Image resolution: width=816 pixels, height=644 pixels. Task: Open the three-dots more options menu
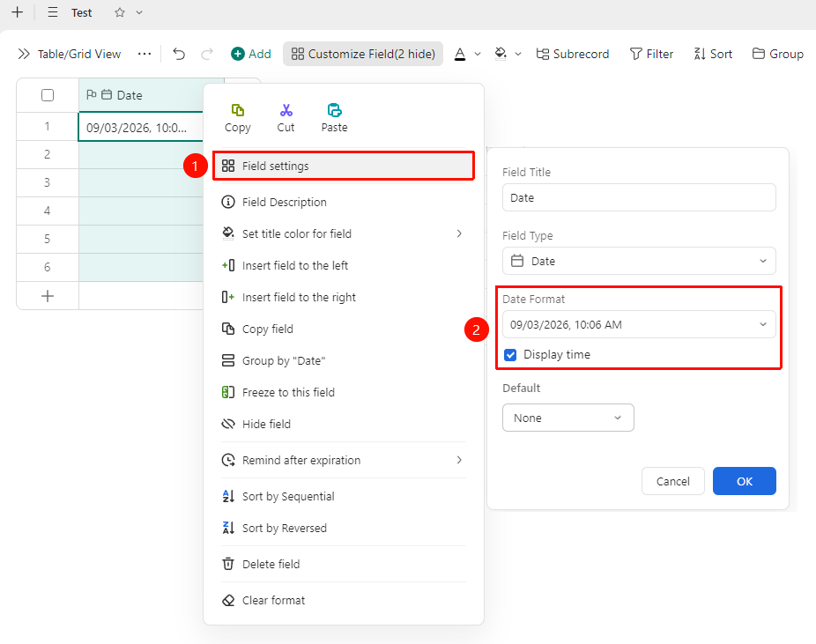(x=145, y=54)
